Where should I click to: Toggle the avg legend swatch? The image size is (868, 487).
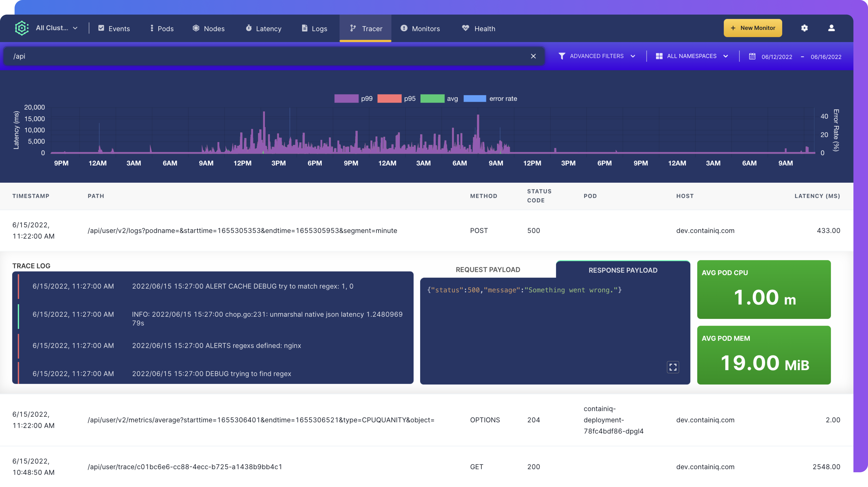432,98
